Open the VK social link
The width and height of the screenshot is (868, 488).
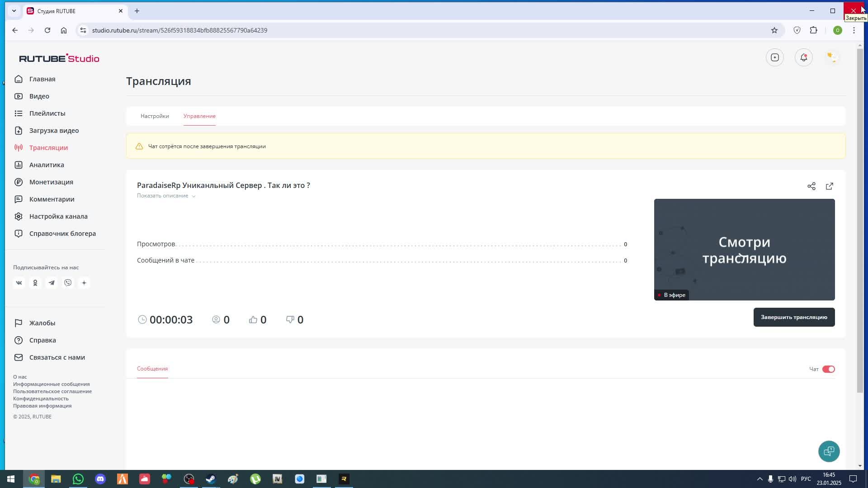click(x=19, y=283)
